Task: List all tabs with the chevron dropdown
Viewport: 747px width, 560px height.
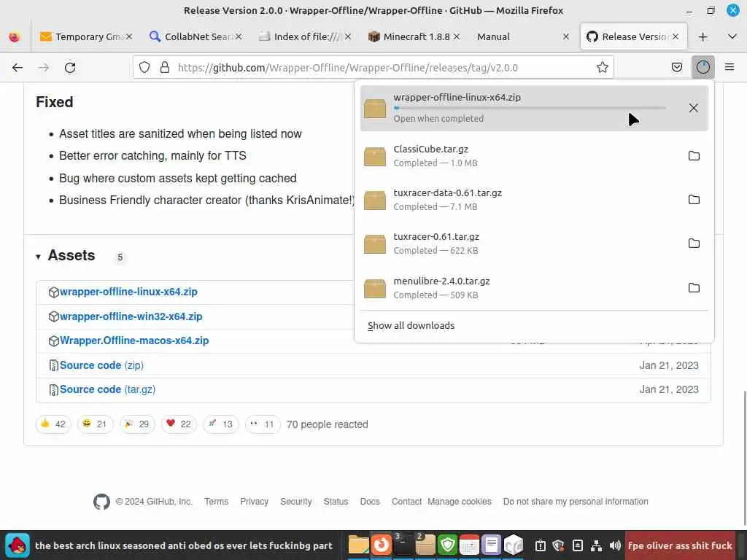Action: click(x=732, y=36)
